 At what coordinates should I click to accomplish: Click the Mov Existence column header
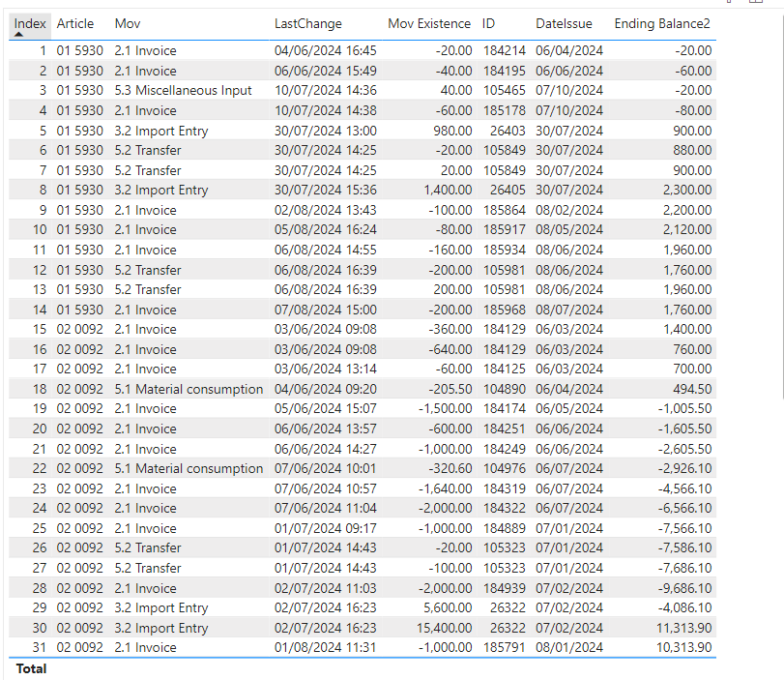coord(429,23)
